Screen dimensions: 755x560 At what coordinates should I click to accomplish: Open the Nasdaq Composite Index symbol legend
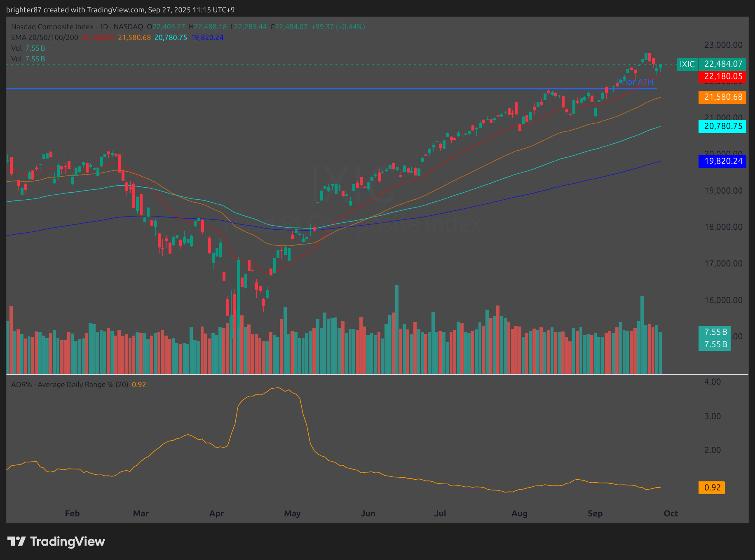coord(52,27)
